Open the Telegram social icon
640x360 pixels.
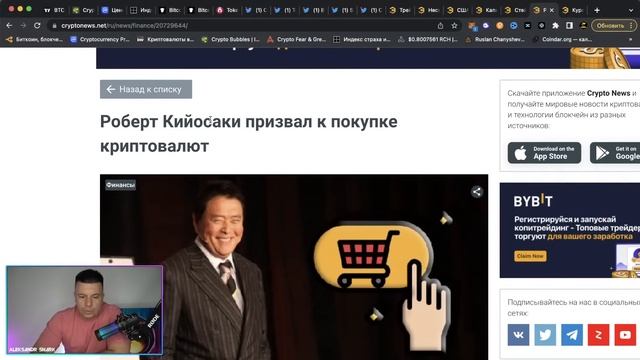pos(572,335)
